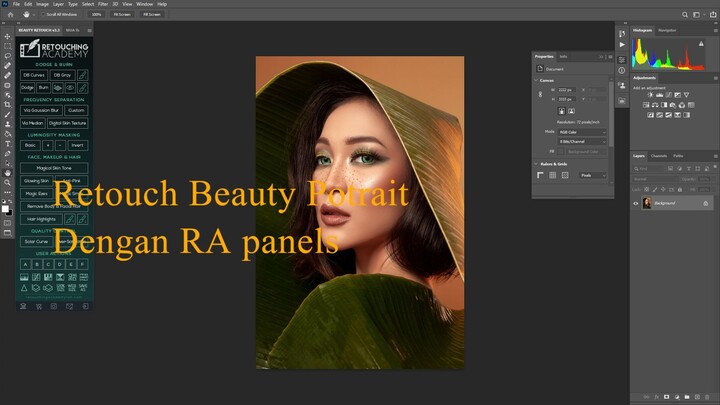
Task: Click the histogram warning triangle icon
Action: [701, 44]
